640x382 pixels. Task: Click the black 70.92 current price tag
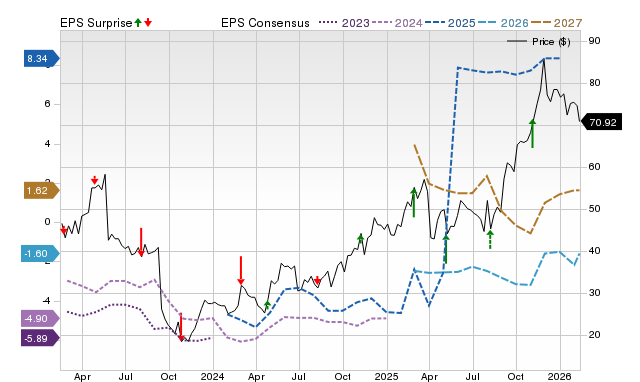coord(601,122)
